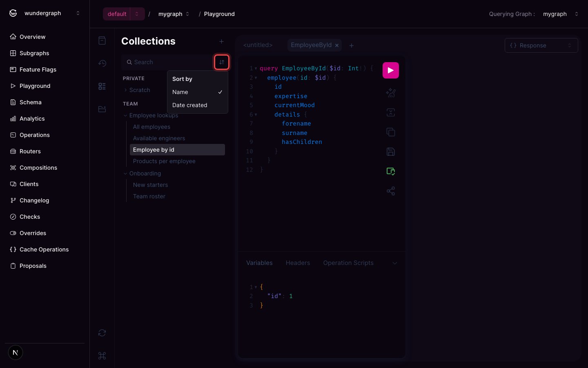Switch to the <untitled> tab
Viewport: 588px width, 368px height.
coord(258,45)
